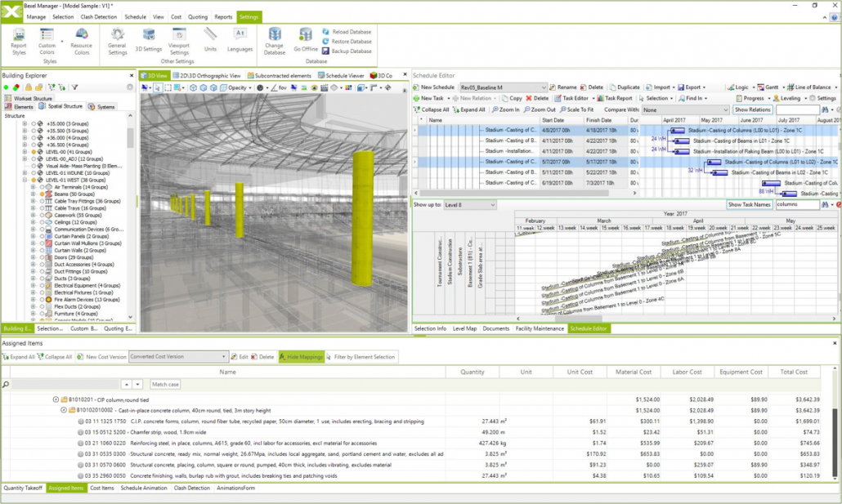Toggle selection circle for LEVEL-00 (41 Groups)
Viewport: 842px width, 504px height.
(x=34, y=152)
